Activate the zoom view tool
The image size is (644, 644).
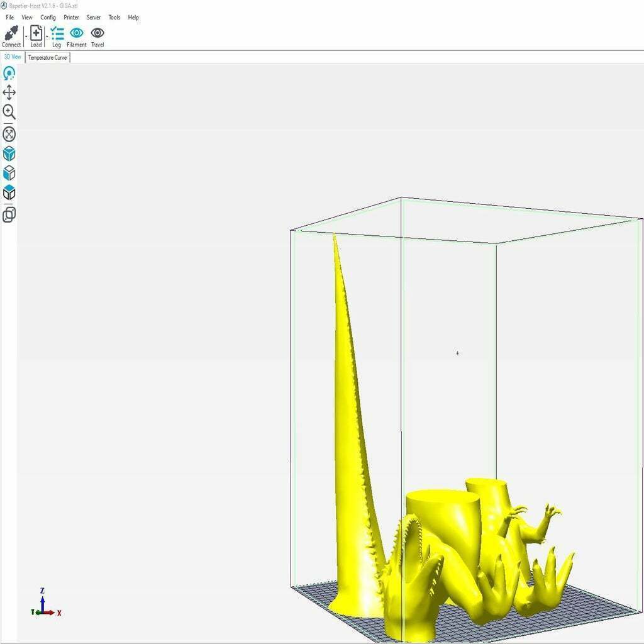(9, 113)
